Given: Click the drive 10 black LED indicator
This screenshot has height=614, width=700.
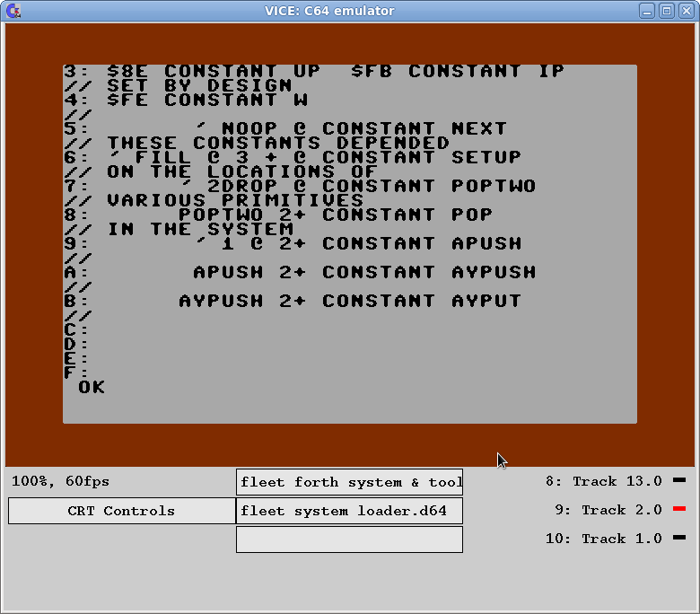Looking at the screenshot, I should (678, 539).
